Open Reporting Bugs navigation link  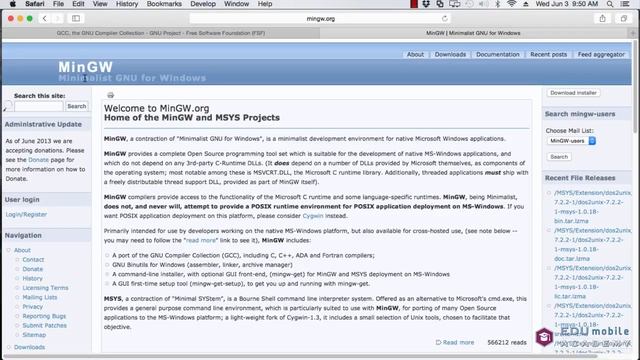tap(44, 316)
